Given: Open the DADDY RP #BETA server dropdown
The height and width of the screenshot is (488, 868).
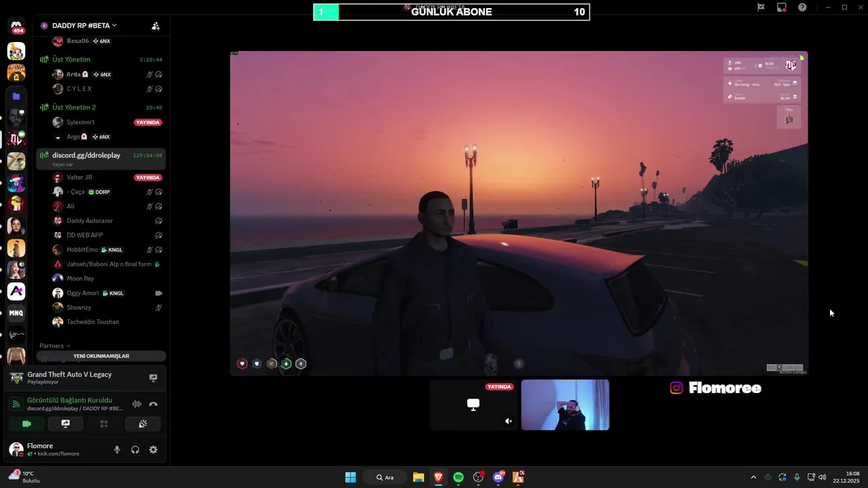Looking at the screenshot, I should (x=84, y=26).
